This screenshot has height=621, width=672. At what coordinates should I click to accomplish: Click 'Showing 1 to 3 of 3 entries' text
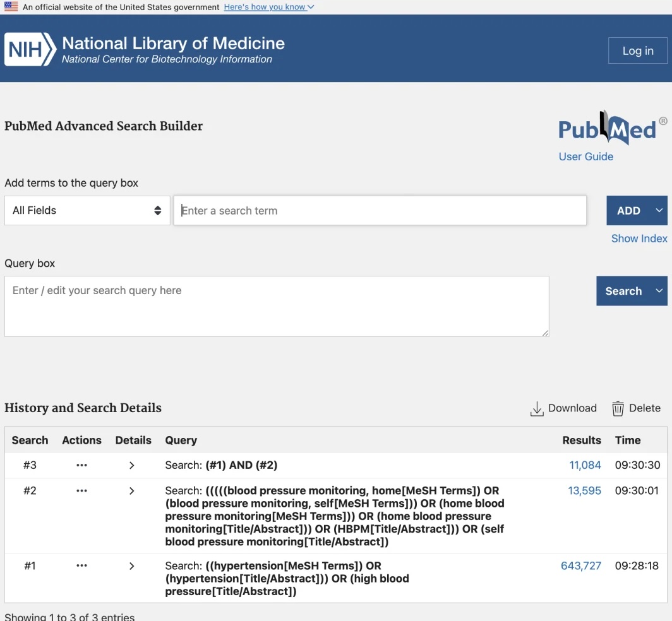click(69, 617)
